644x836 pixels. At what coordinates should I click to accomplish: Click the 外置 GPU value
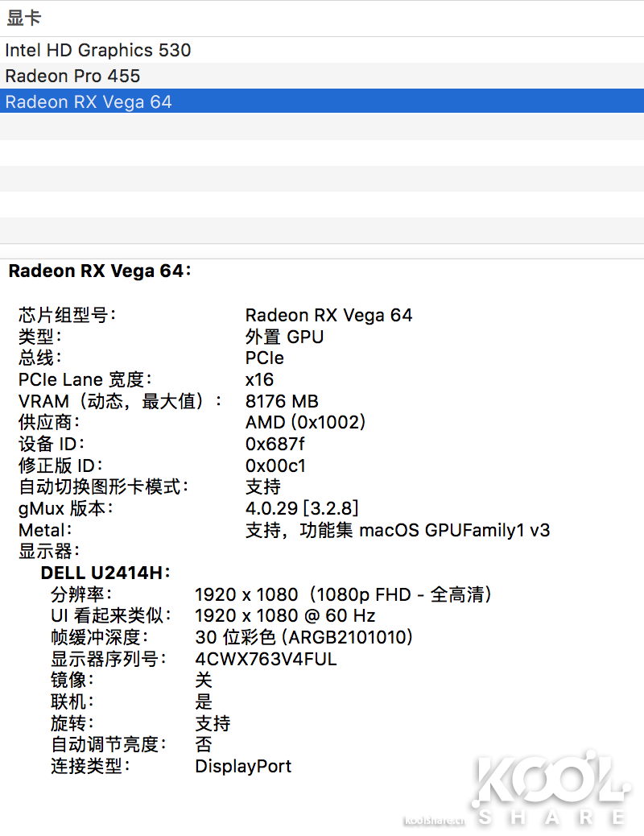(284, 337)
